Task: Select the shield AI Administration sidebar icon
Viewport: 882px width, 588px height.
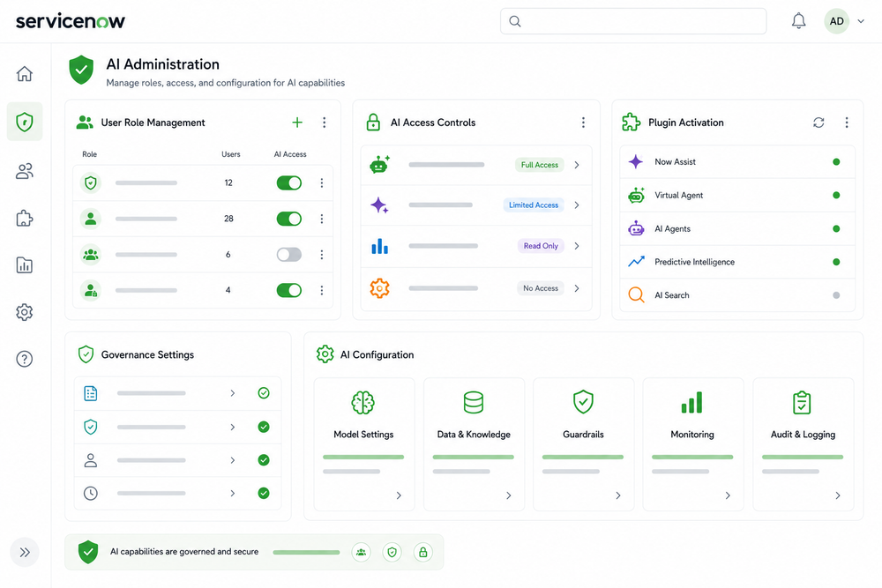Action: coord(24,122)
